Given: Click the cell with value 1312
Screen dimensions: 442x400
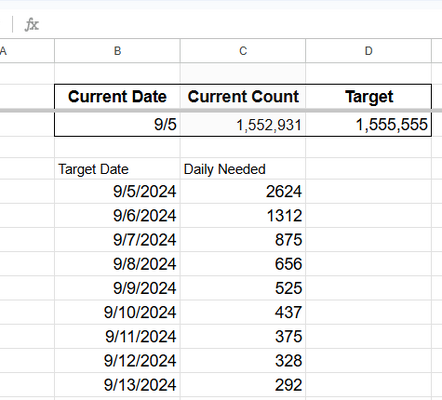Looking at the screenshot, I should (243, 216).
